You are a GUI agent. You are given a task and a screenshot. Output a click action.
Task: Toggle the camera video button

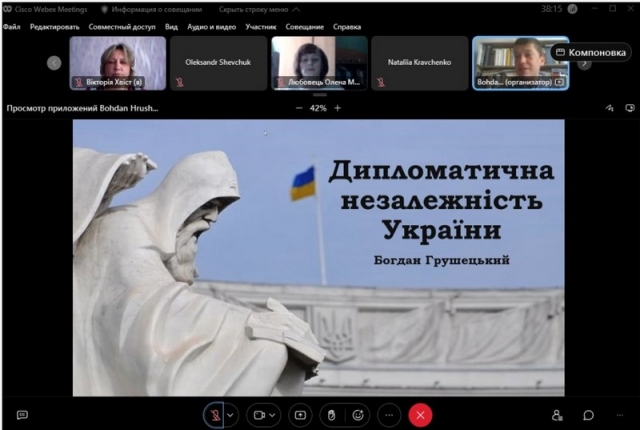coord(259,414)
